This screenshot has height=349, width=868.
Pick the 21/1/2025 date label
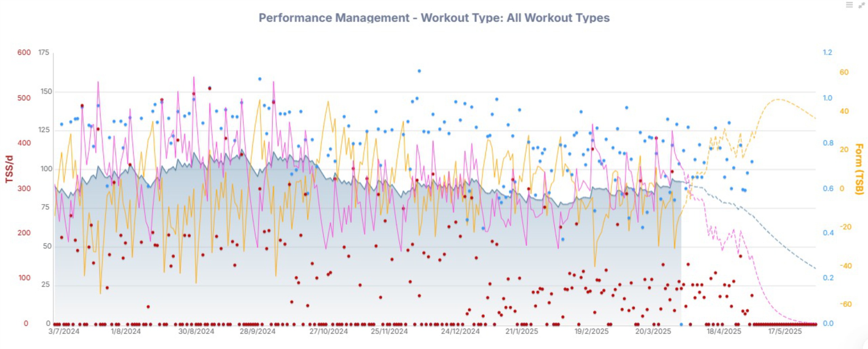(521, 331)
